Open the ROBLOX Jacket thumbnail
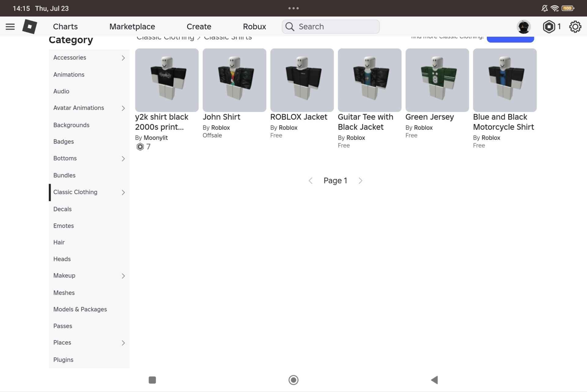The width and height of the screenshot is (587, 392). coord(302,80)
